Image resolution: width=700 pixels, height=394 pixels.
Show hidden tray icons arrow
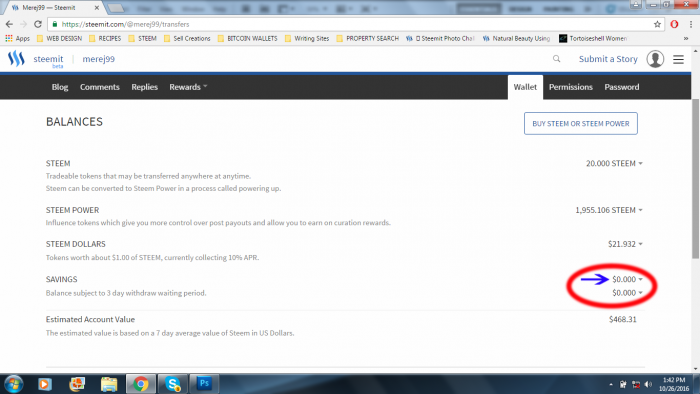pyautogui.click(x=611, y=384)
